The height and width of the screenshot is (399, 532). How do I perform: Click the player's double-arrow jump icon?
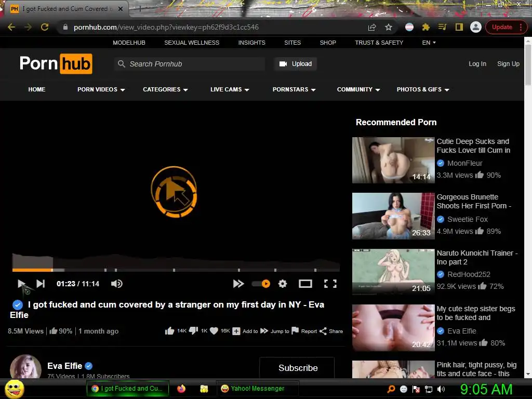click(238, 284)
